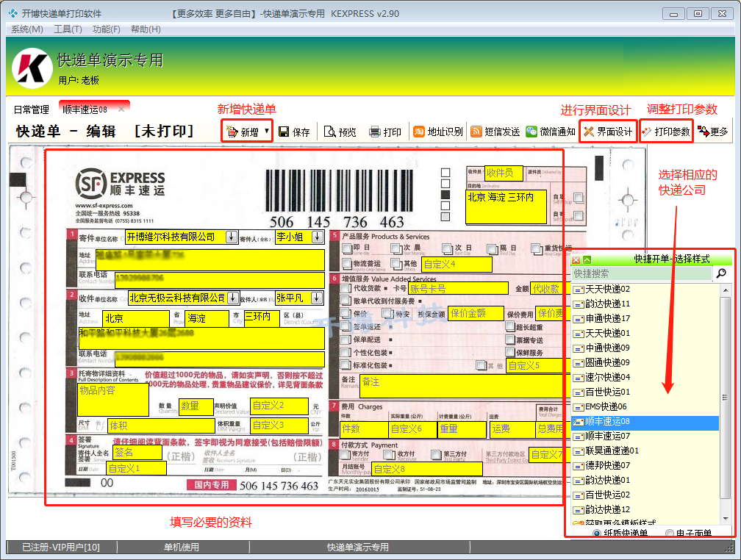Screen dimensions: 741x560
Task: Click the template icon beside 申通快递17
Action: [579, 319]
